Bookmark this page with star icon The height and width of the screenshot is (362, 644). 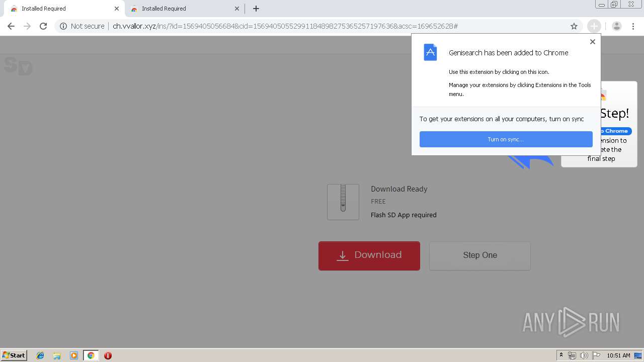[x=574, y=26]
